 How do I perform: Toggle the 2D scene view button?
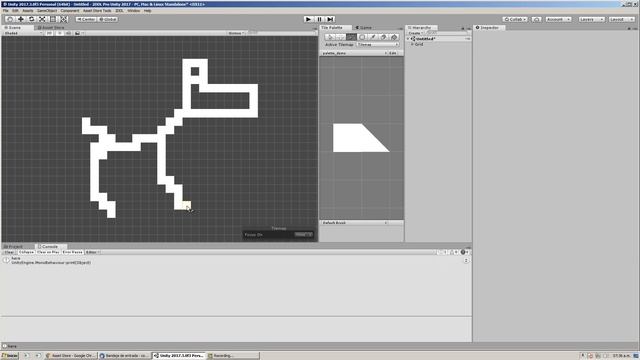pyautogui.click(x=49, y=33)
